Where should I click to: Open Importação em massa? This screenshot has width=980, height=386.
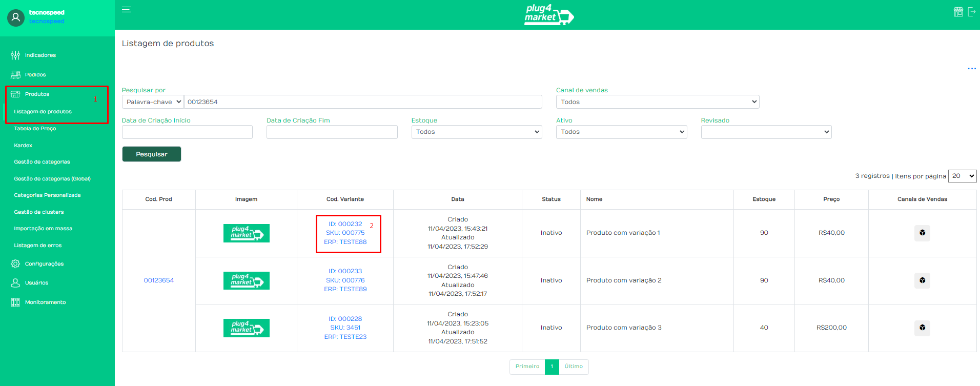(43, 229)
